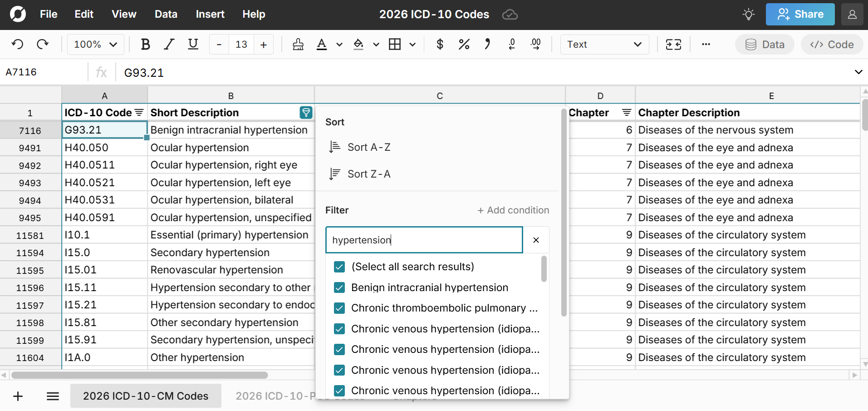This screenshot has width=868, height=411.
Task: Uncheck Select all search results
Action: click(339, 267)
